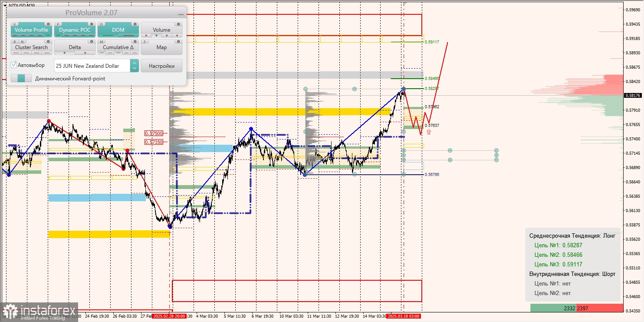Image resolution: width=644 pixels, height=322 pixels.
Task: Click the 0.57350 price level label
Action: pos(154,142)
